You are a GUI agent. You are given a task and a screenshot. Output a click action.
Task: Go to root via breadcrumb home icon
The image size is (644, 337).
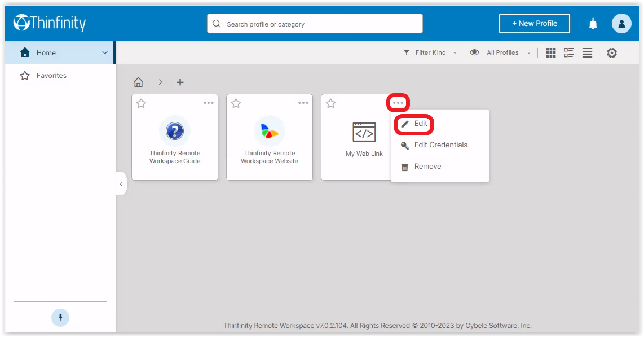click(138, 82)
